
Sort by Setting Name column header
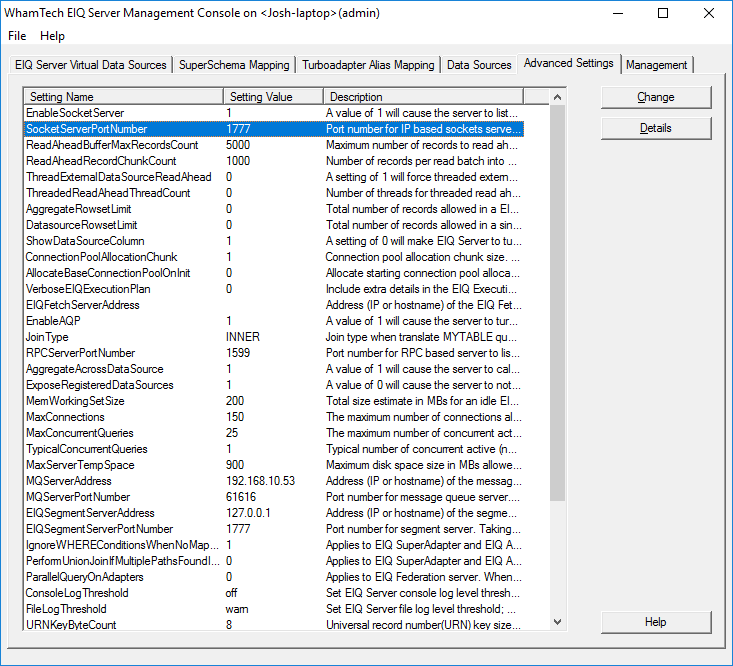(x=123, y=97)
